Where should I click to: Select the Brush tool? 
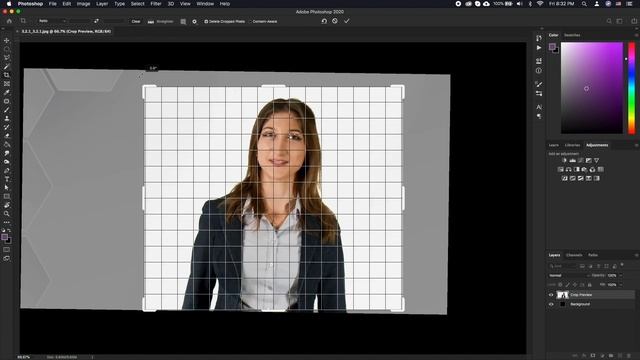(x=7, y=110)
